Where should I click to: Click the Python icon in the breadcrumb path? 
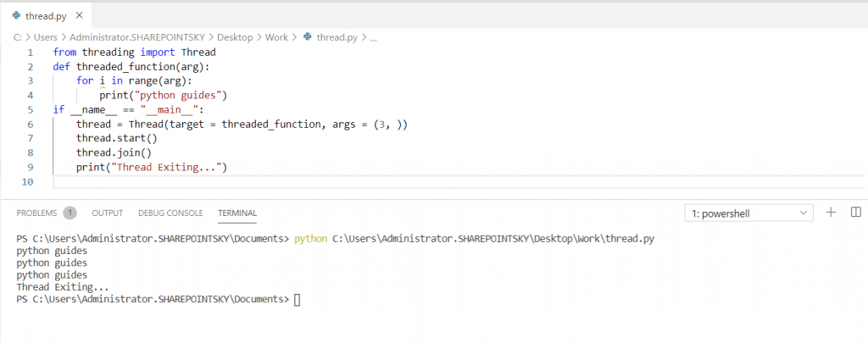(x=309, y=37)
